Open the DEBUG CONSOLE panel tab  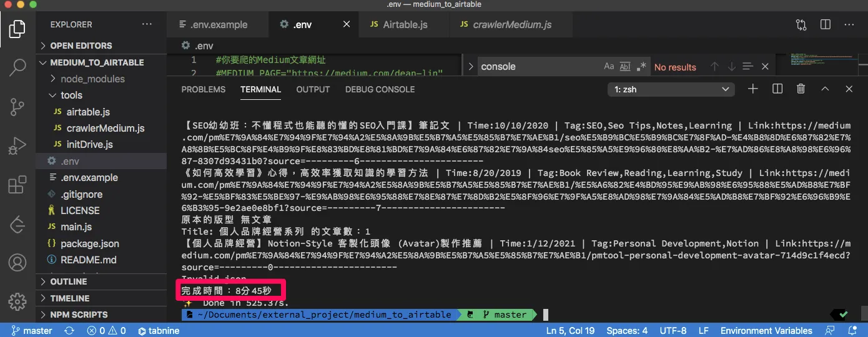tap(380, 89)
